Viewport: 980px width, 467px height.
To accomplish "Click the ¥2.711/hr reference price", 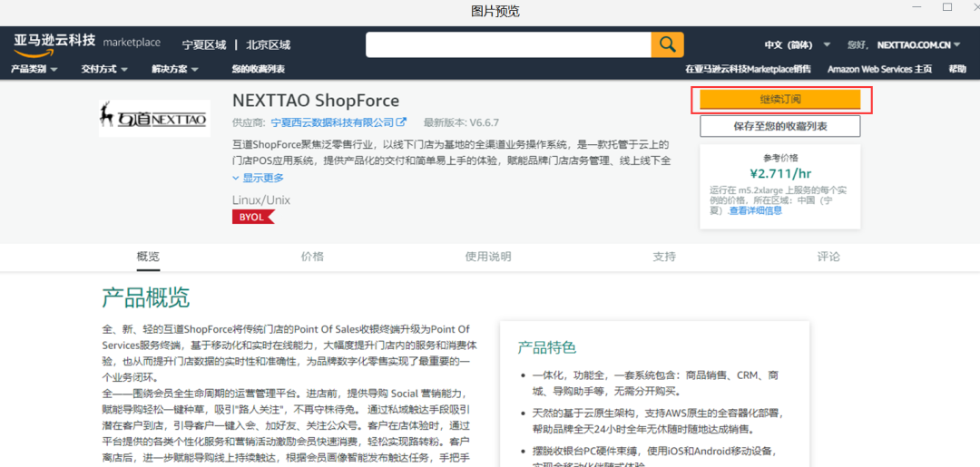I will click(x=780, y=173).
